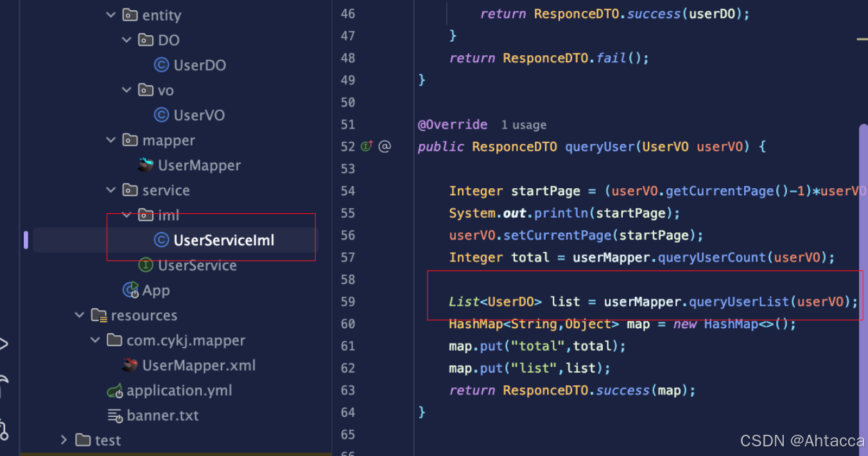Screen dimensions: 868x456
Task: Collapse the vo folder chevron
Action: click(x=127, y=90)
